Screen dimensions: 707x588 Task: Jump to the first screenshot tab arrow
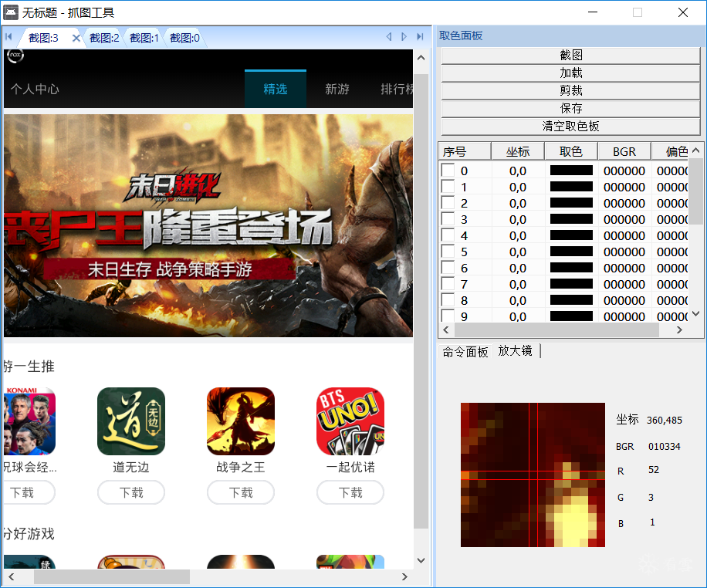coord(8,37)
